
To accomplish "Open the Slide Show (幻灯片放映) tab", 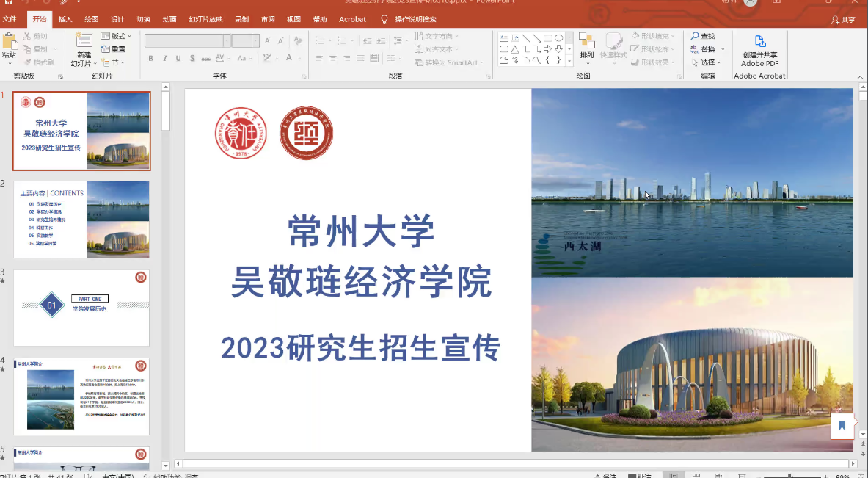I will coord(205,19).
